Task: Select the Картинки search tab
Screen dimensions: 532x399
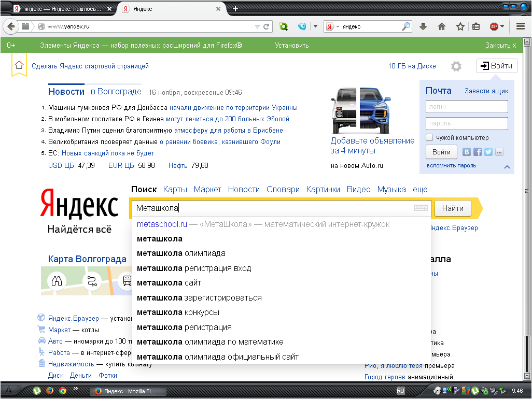Action: (323, 189)
